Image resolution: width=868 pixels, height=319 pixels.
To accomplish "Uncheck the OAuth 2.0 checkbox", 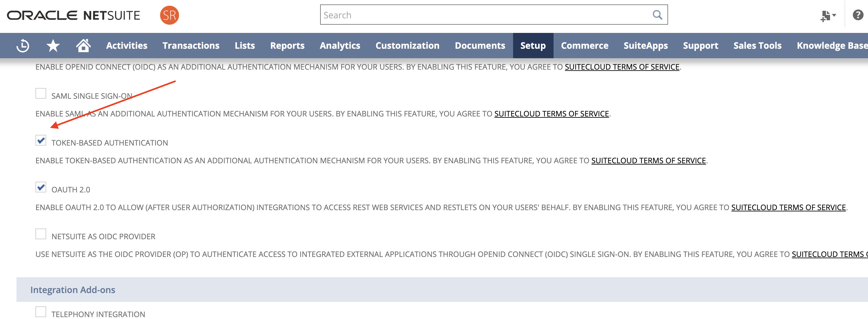I will (x=41, y=187).
